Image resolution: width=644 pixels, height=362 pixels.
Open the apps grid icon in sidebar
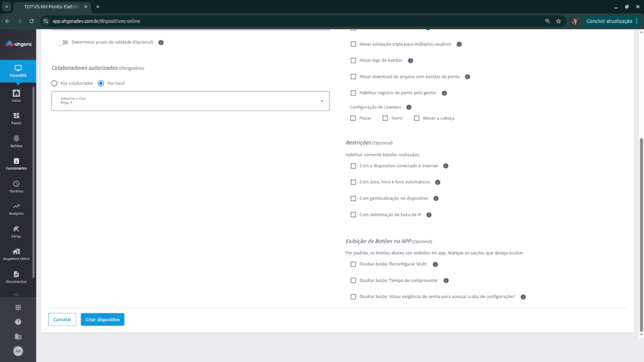(18, 307)
